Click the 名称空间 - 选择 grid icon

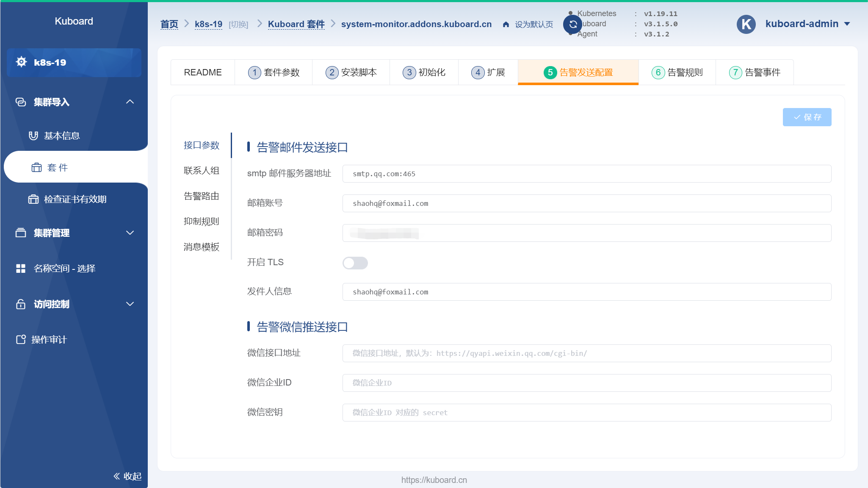(20, 268)
